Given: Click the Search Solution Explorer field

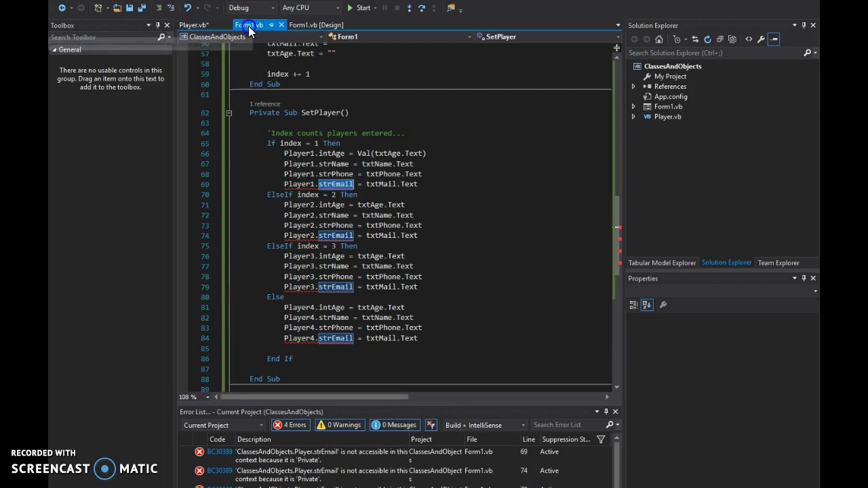Looking at the screenshot, I should coord(715,53).
